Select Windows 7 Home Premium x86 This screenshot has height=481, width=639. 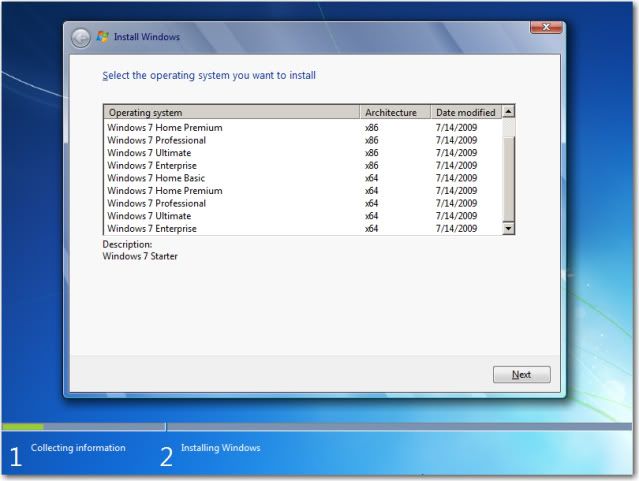coord(303,128)
